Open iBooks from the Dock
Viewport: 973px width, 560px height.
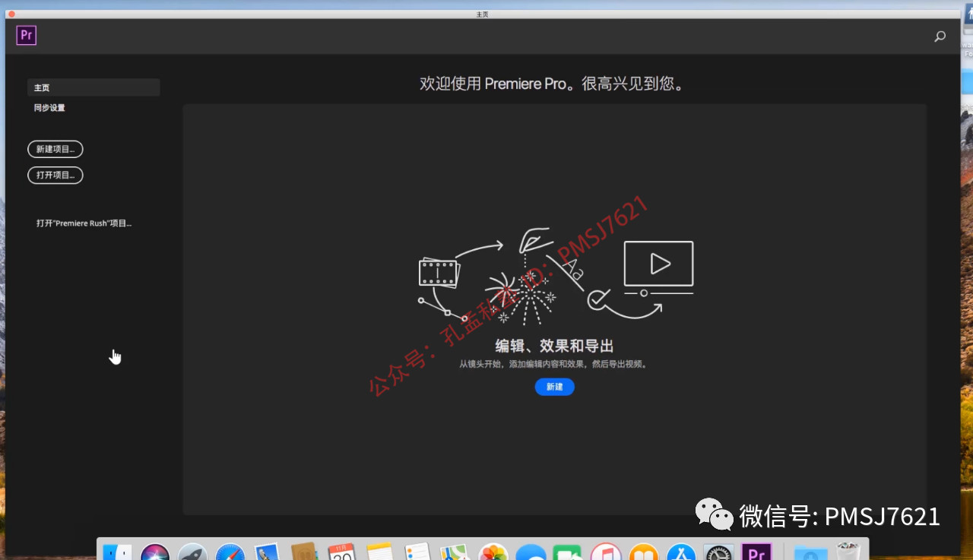[644, 552]
